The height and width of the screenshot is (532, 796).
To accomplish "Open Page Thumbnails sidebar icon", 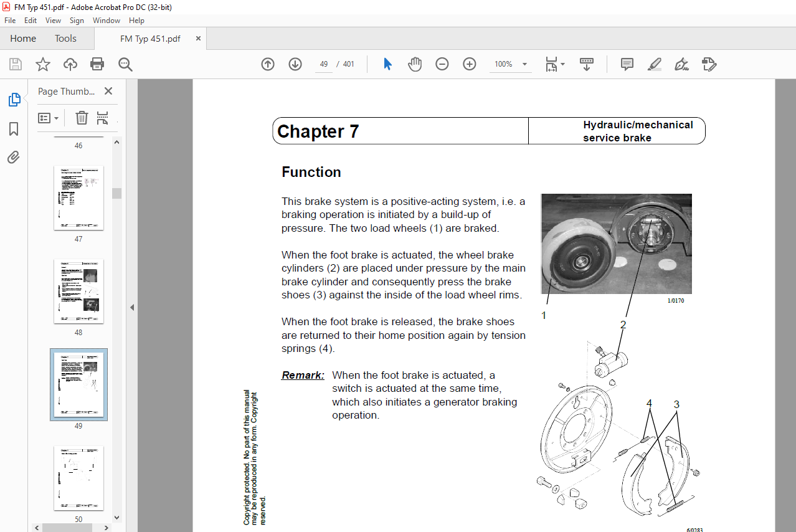I will point(14,100).
